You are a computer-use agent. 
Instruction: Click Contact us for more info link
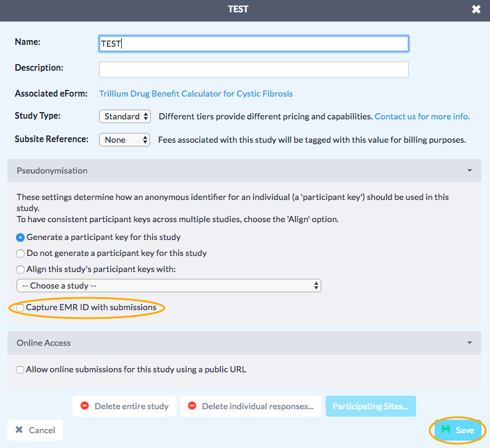pyautogui.click(x=422, y=116)
